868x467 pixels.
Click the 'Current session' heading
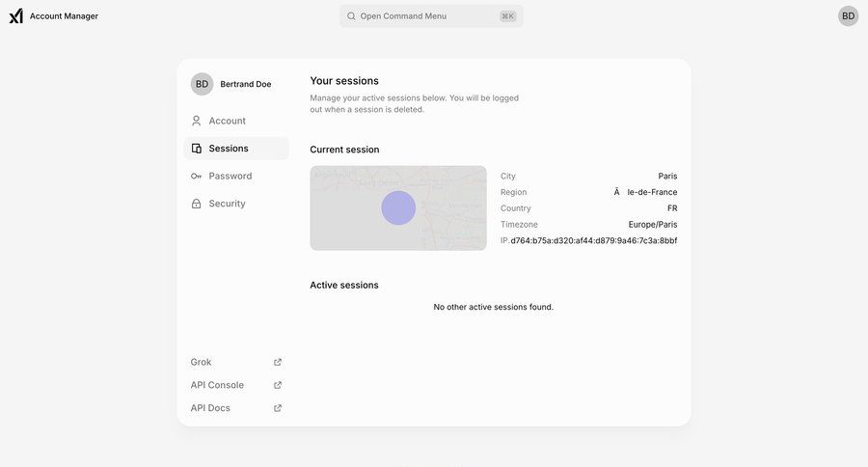(344, 150)
